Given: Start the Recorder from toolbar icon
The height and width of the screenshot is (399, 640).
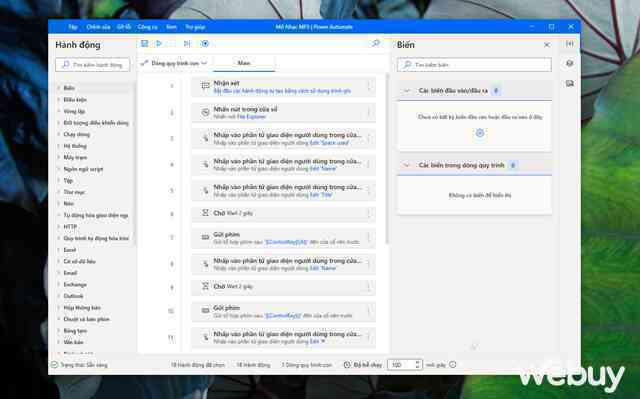Looking at the screenshot, I should 205,43.
